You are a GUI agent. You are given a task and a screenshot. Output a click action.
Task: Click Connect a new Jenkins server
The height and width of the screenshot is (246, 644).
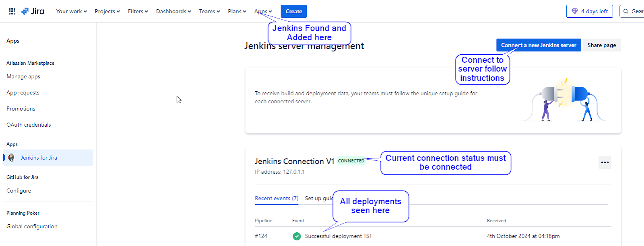539,45
